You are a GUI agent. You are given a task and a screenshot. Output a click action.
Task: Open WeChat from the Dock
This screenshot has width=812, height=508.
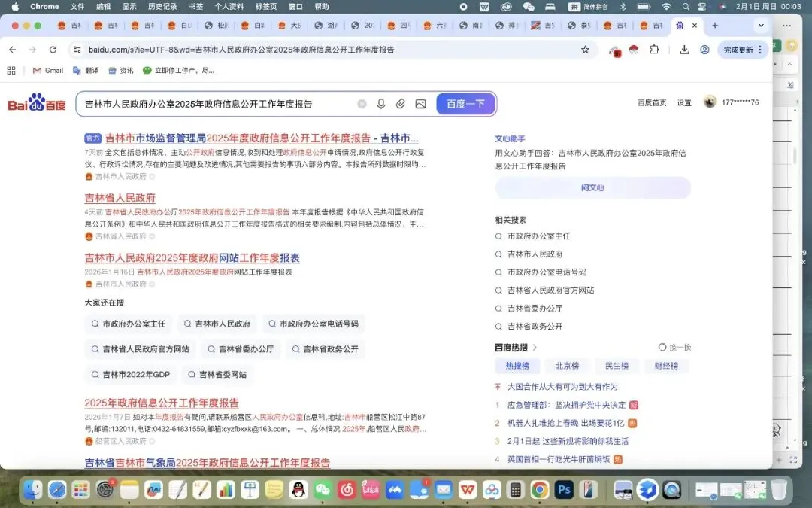tap(323, 489)
